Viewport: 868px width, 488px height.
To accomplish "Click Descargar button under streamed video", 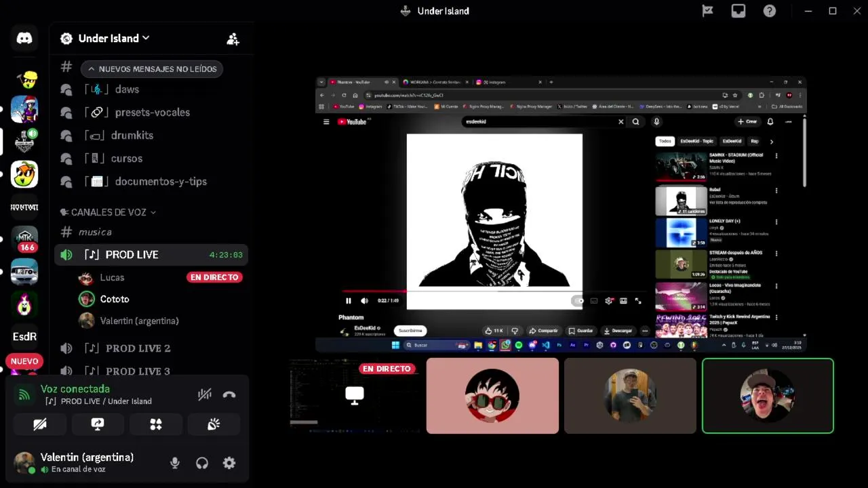I will pyautogui.click(x=618, y=331).
